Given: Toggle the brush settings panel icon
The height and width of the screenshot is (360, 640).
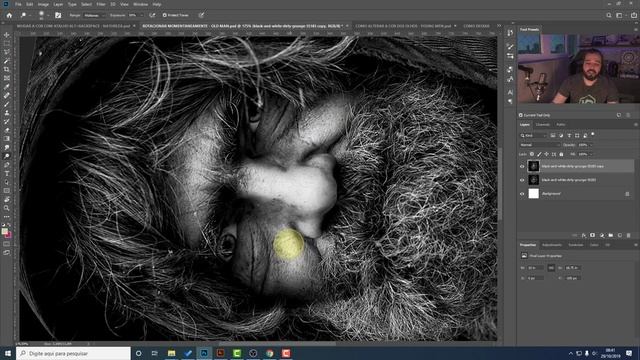Looking at the screenshot, I should click(58, 15).
